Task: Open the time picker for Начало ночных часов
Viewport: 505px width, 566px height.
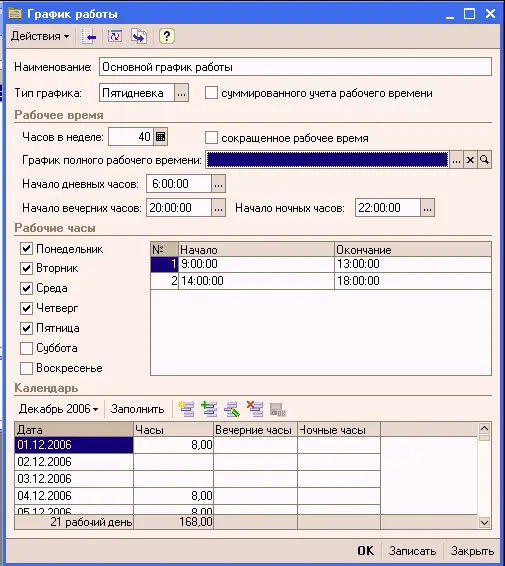Action: pyautogui.click(x=427, y=208)
